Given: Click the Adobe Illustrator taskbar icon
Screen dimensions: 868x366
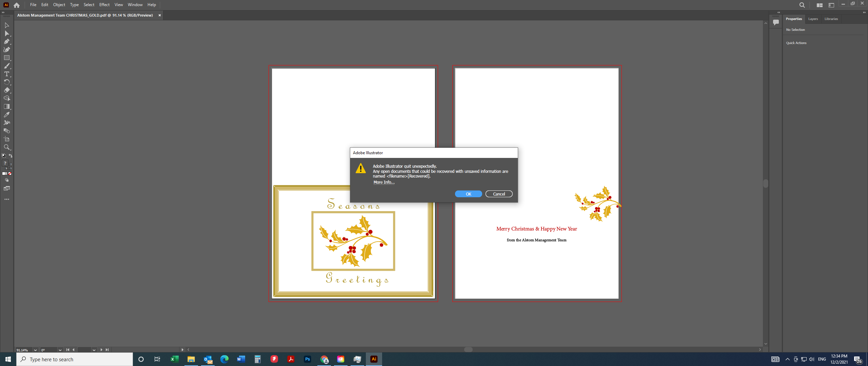Looking at the screenshot, I should point(374,359).
